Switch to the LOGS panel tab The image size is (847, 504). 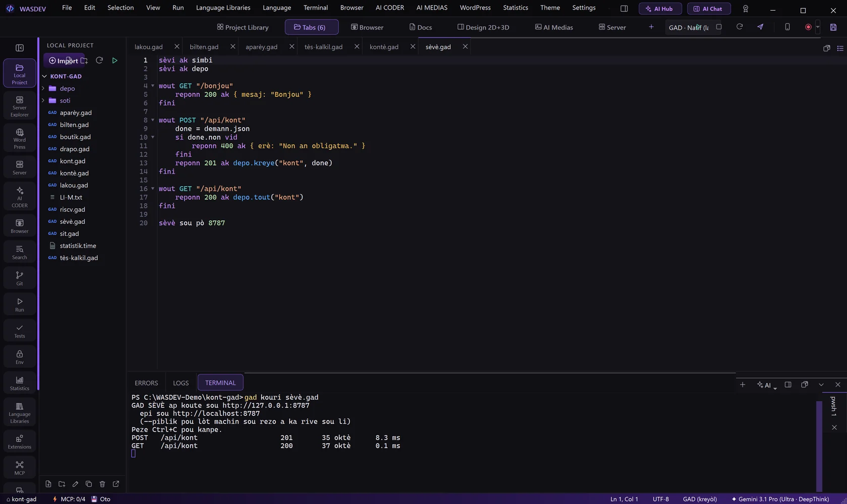coord(181,383)
